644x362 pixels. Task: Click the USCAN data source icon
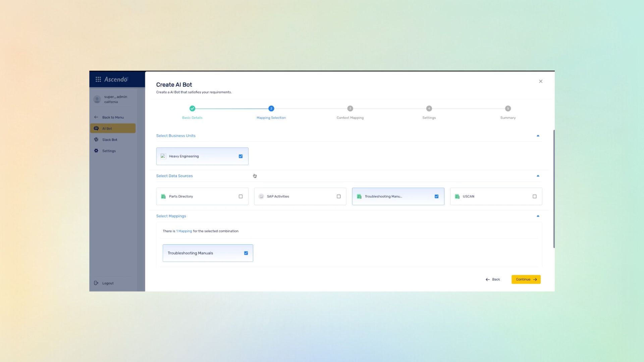pyautogui.click(x=457, y=196)
